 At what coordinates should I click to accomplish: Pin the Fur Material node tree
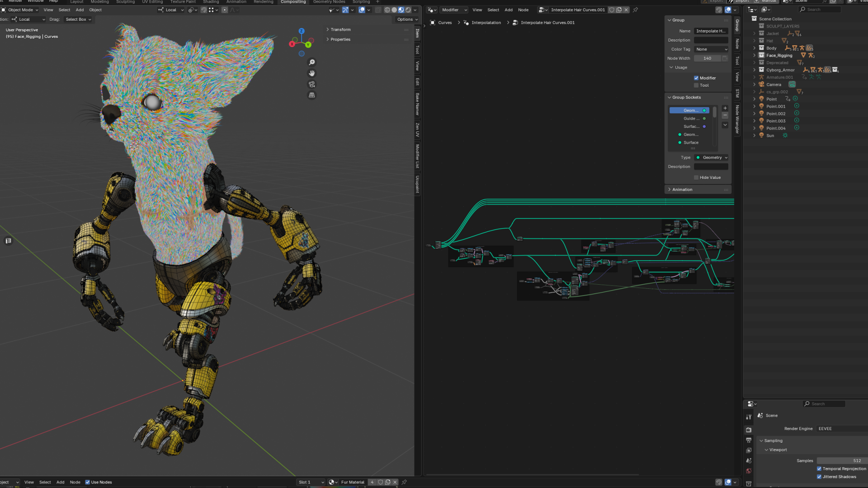click(404, 482)
